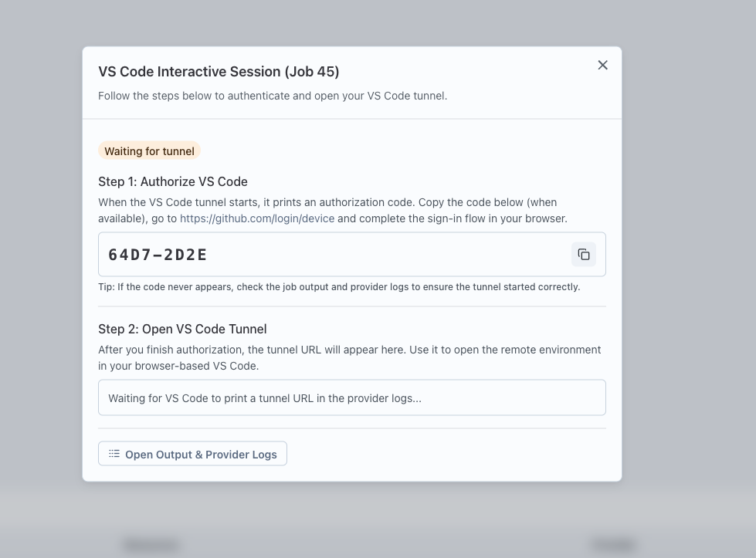Click the blurred background label at bottom left
The image size is (756, 558).
click(151, 546)
